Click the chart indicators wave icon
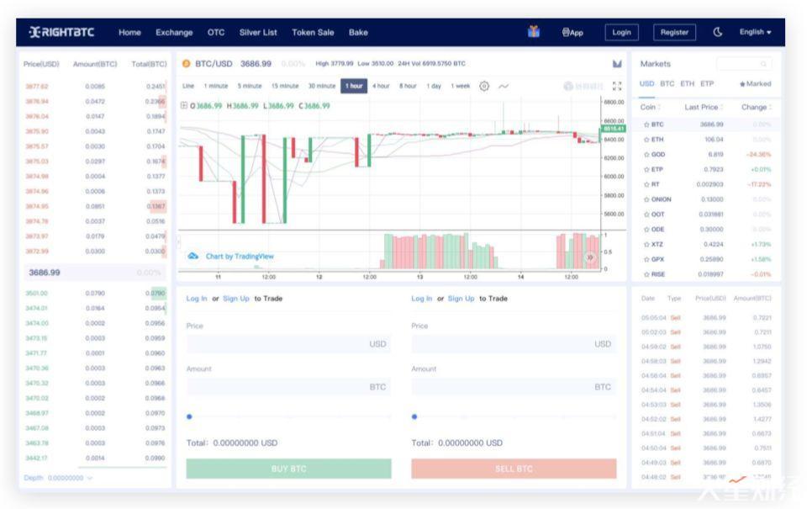This screenshot has height=509, width=812. point(504,86)
